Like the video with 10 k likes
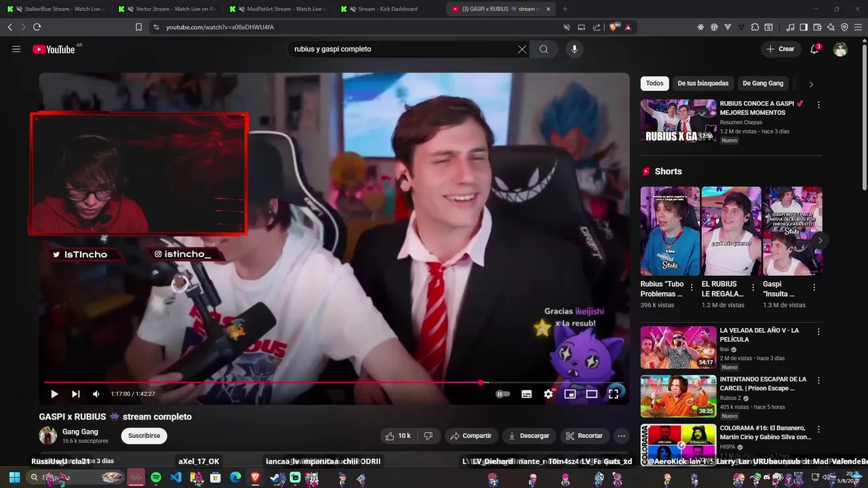The height and width of the screenshot is (488, 868). [x=398, y=436]
